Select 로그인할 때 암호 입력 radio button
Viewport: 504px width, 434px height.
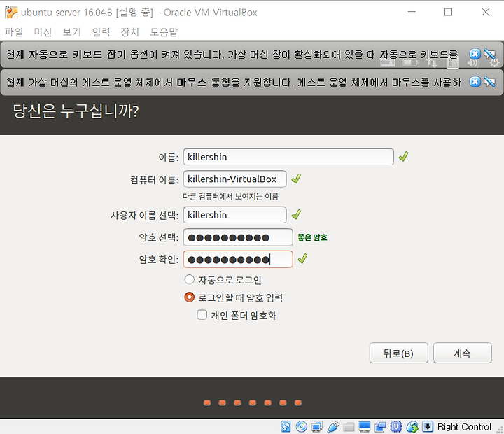pos(189,297)
